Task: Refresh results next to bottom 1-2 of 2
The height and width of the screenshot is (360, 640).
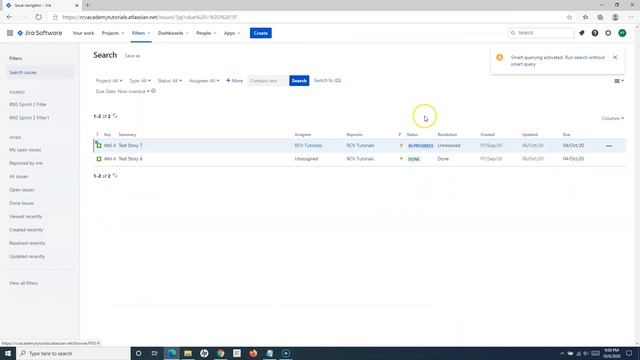Action: 115,176
